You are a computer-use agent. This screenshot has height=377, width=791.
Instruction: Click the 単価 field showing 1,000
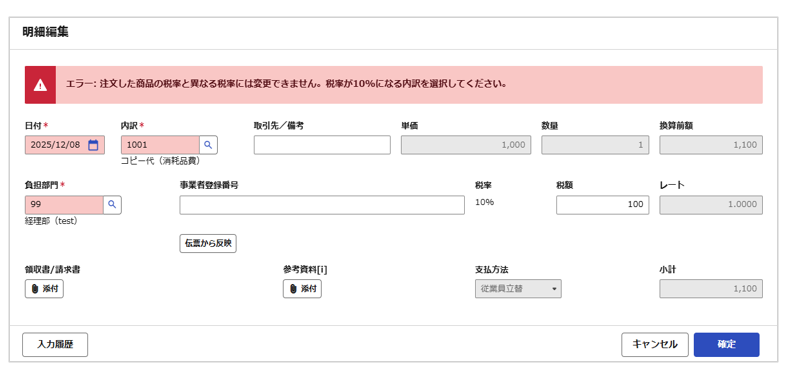tap(466, 145)
